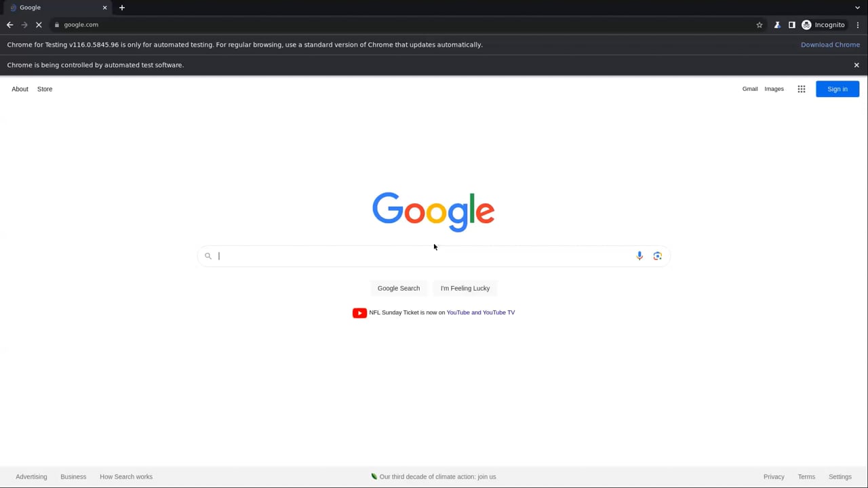Open Chrome three-dot menu

[x=858, y=24]
